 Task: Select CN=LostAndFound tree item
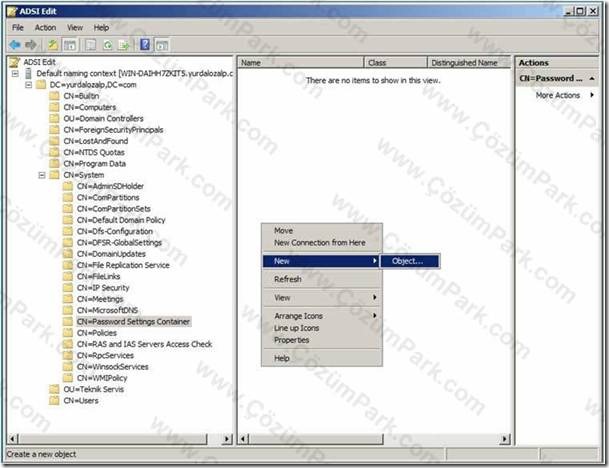point(96,141)
